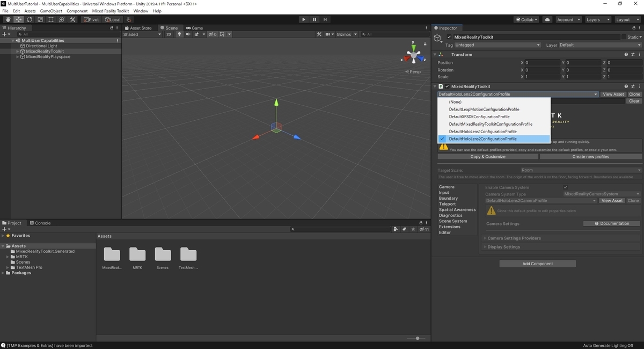Toggle Local handle rotation
The image size is (644, 349).
(x=113, y=19)
